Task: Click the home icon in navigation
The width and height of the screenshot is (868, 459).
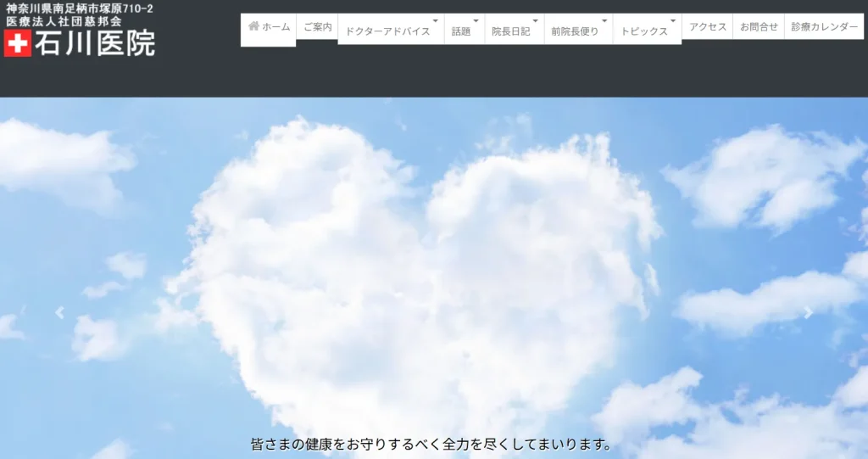Action: (253, 26)
